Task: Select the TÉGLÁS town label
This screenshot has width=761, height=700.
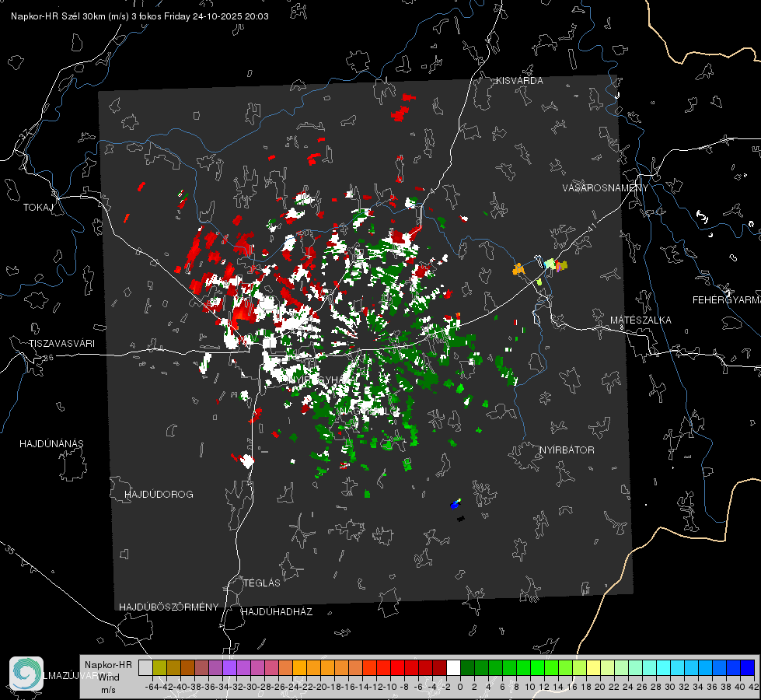Action: pos(262,583)
